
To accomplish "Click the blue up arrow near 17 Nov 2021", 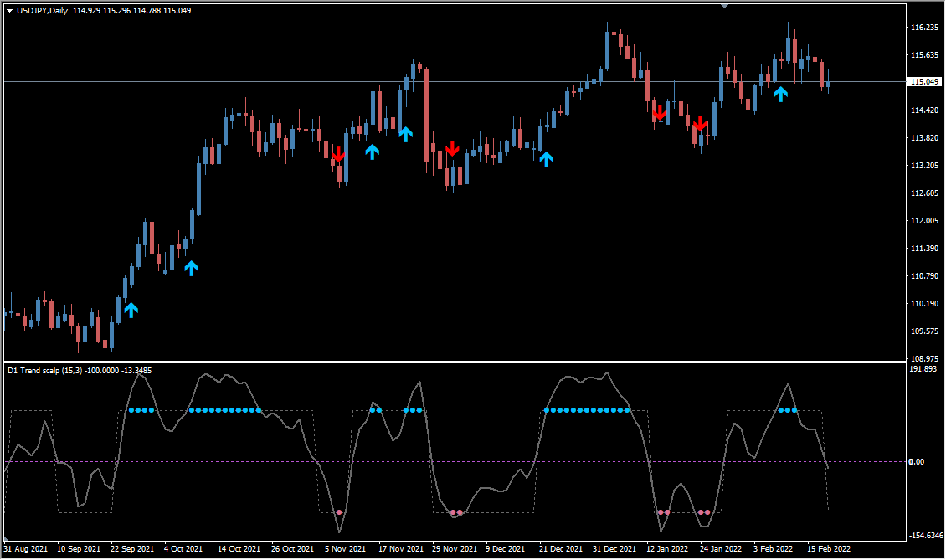I will (x=406, y=133).
